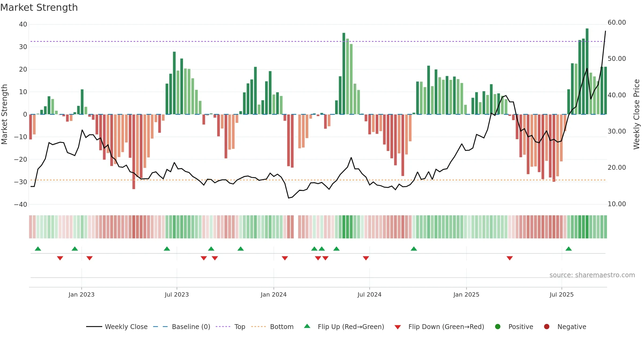Click the orange dotted Bottom threshold line

coord(318,180)
